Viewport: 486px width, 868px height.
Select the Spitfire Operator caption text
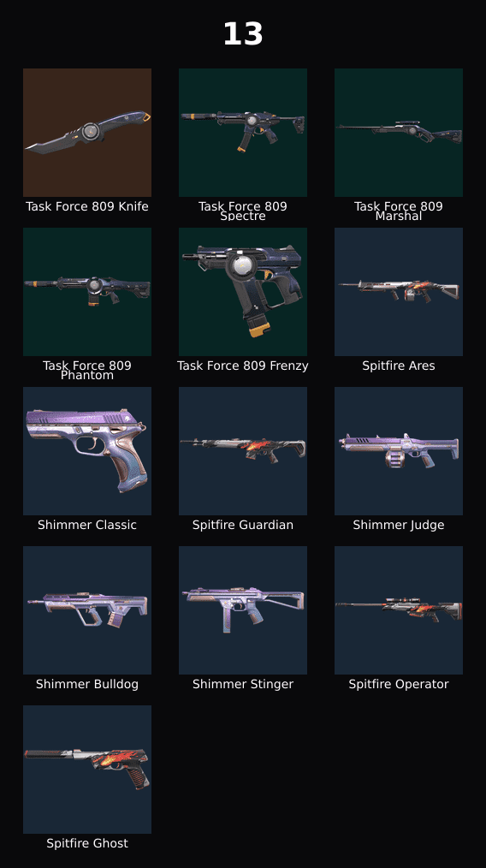[398, 684]
